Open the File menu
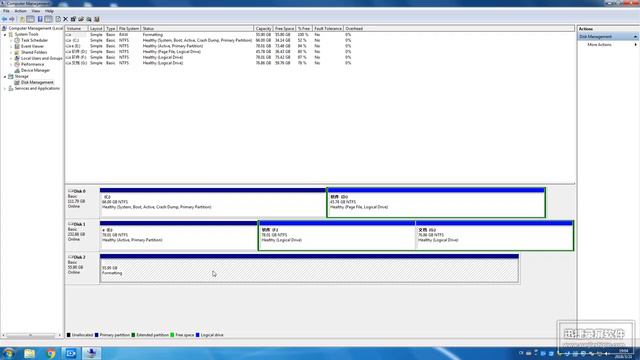The height and width of the screenshot is (360, 640). (x=6, y=11)
